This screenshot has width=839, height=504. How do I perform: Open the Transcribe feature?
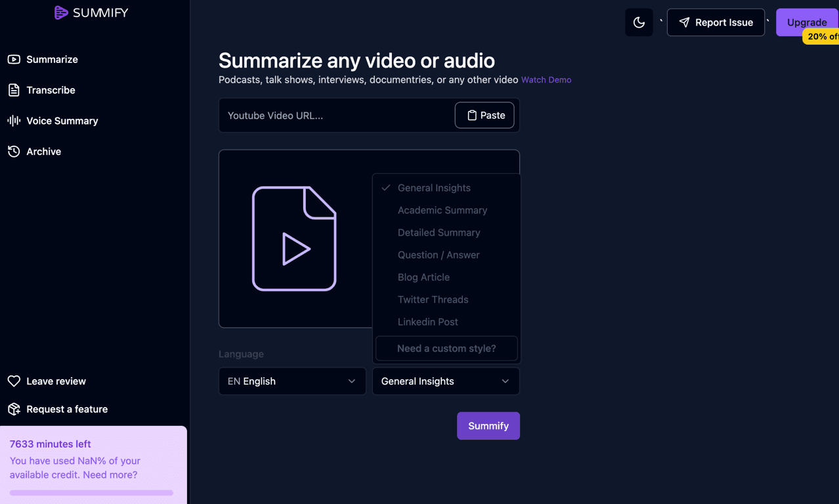point(51,90)
